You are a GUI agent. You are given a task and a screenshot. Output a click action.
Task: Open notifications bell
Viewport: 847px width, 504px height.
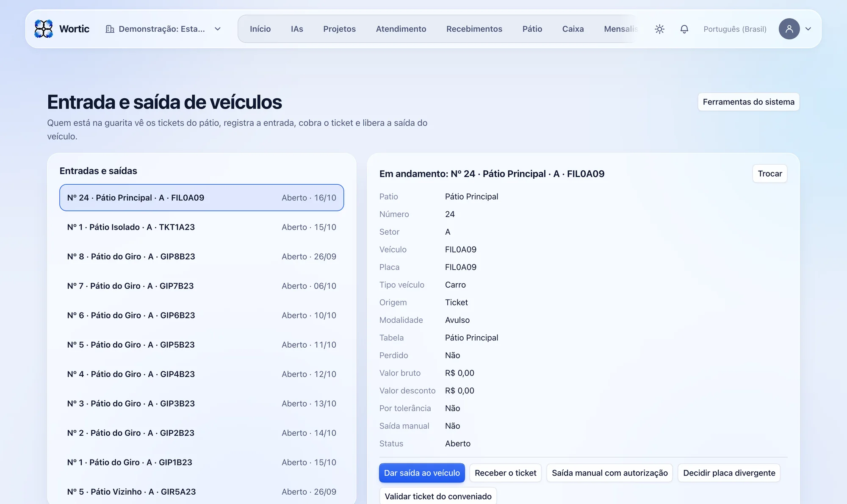point(684,29)
